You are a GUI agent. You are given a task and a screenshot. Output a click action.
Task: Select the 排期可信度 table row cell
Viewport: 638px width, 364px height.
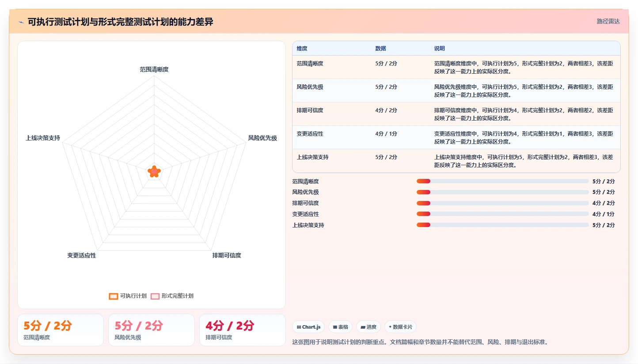(x=310, y=110)
